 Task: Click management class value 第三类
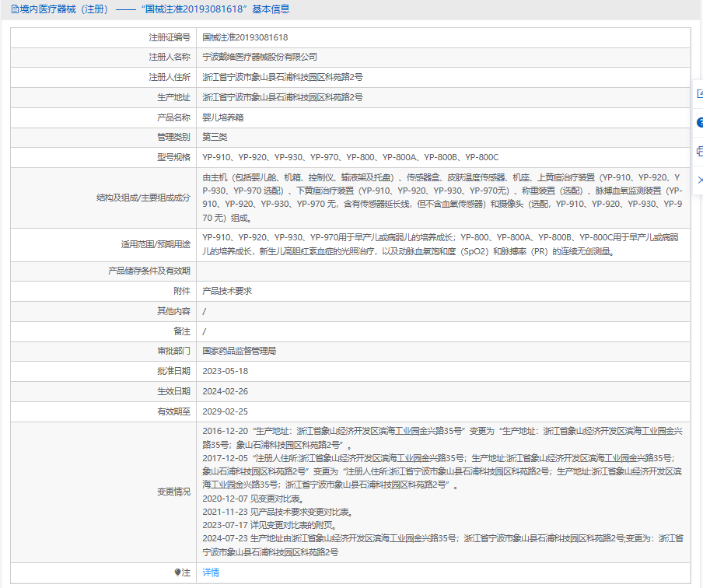tap(215, 137)
